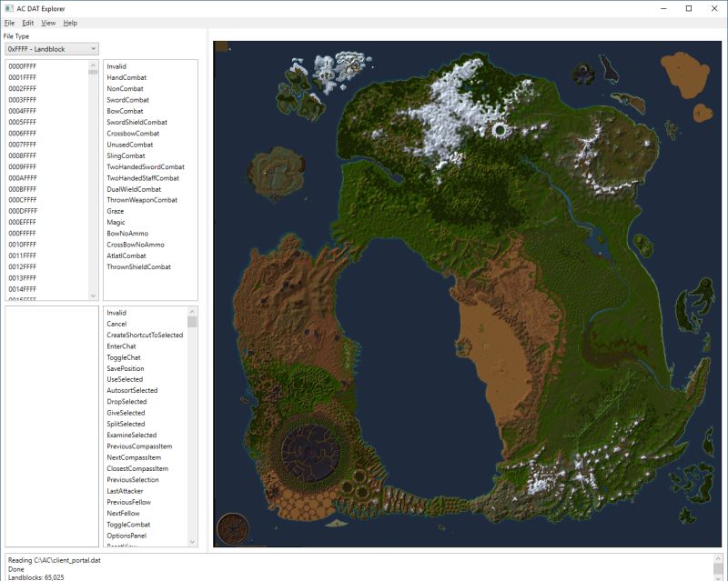Click the AC DAT Explorer title bar icon
This screenshot has width=728, height=581.
(9, 6)
